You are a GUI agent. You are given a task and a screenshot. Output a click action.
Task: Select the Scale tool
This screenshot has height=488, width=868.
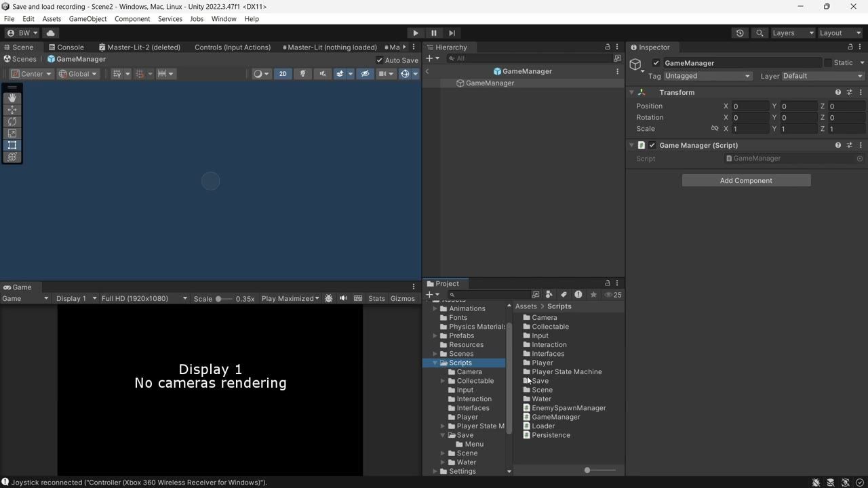tap(12, 134)
